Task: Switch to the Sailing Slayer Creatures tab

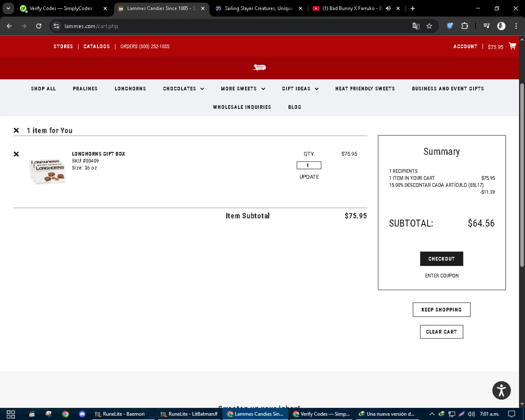Action: point(259,8)
